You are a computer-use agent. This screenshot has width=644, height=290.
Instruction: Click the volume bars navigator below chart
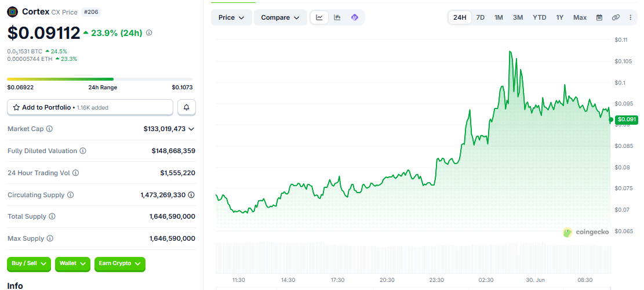click(x=413, y=258)
